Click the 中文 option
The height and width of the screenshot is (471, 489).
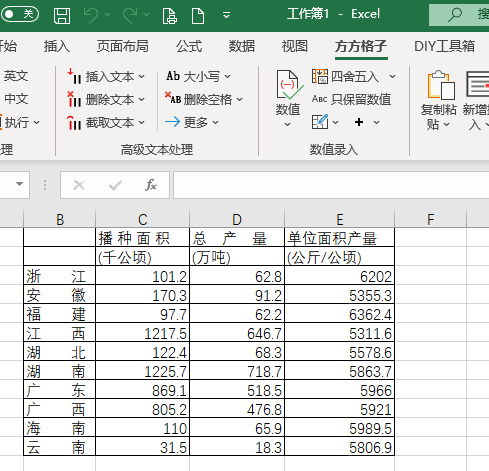[x=15, y=99]
